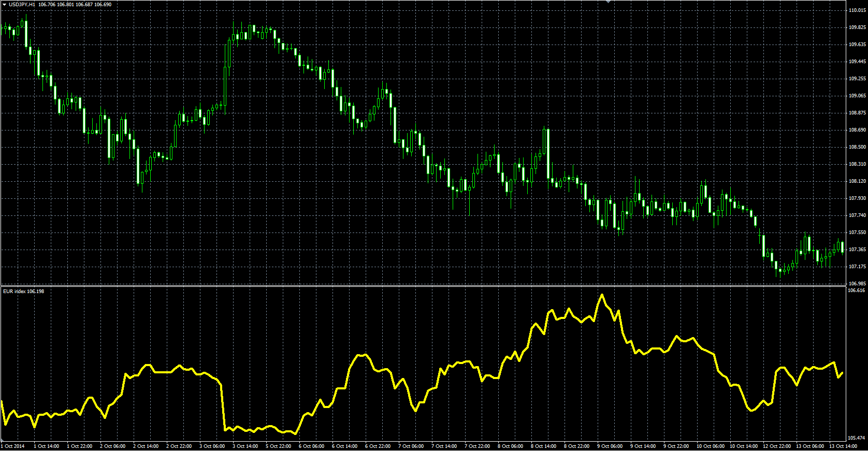Viewport: 868px width, 451px height.
Task: Click the 109.255 price scale label
Action: tap(857, 79)
